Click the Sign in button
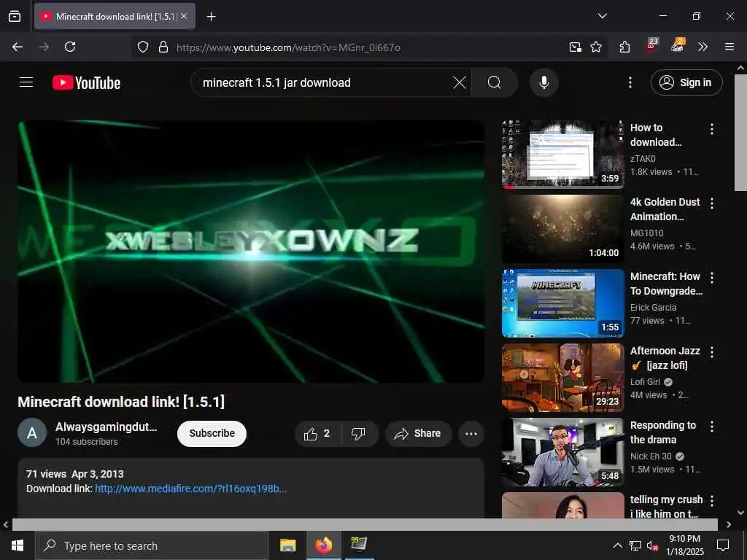The height and width of the screenshot is (560, 747). [x=686, y=82]
